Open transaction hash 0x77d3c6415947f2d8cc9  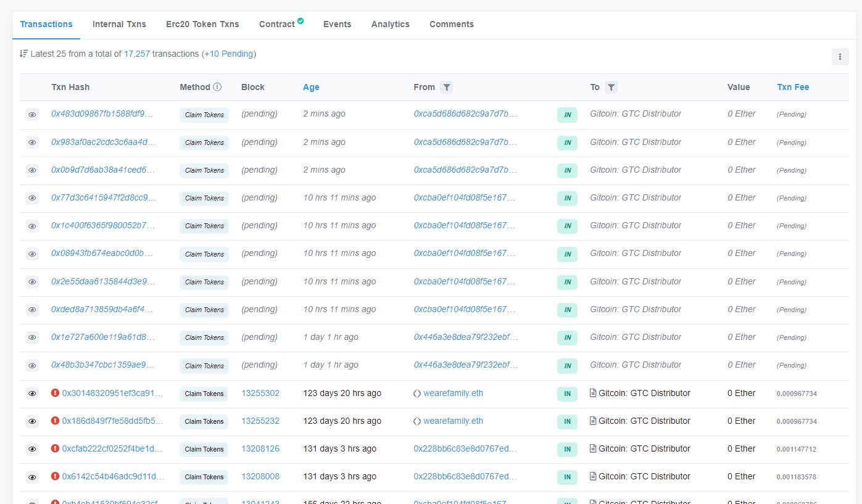[x=104, y=197]
